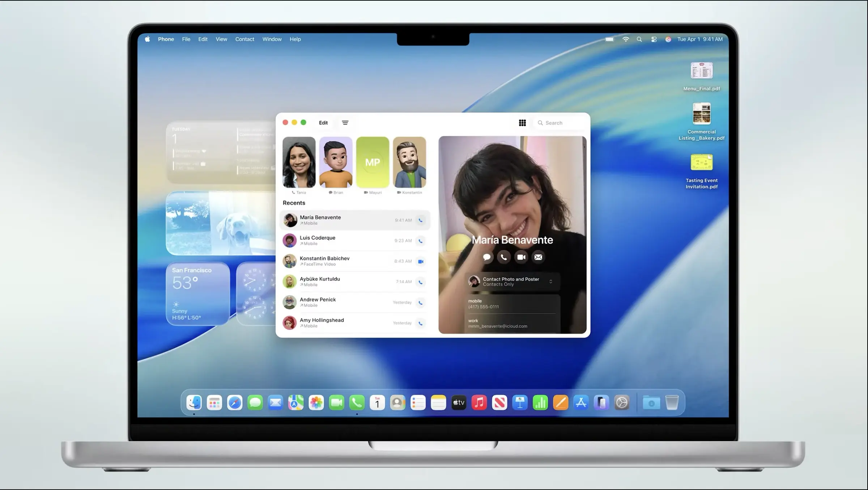Click the Edit button in Phone window
Viewport: 868px width, 490px height.
[x=323, y=123]
